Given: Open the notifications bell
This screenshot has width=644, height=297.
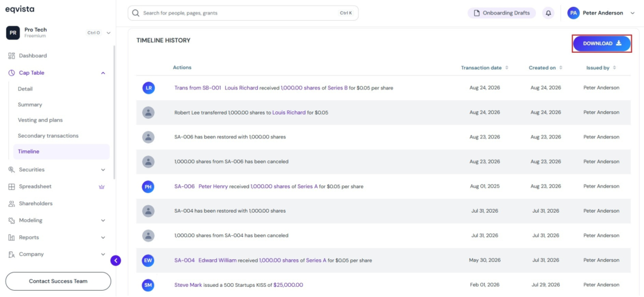Looking at the screenshot, I should pyautogui.click(x=548, y=13).
